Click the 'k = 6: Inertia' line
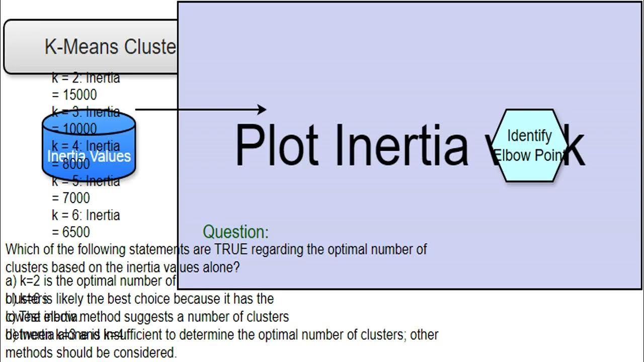This screenshot has height=362, width=644. tap(86, 215)
